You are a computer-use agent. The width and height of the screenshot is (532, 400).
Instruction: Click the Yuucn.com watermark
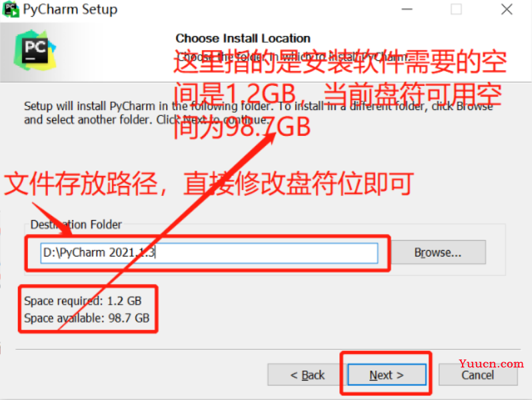[491, 363]
